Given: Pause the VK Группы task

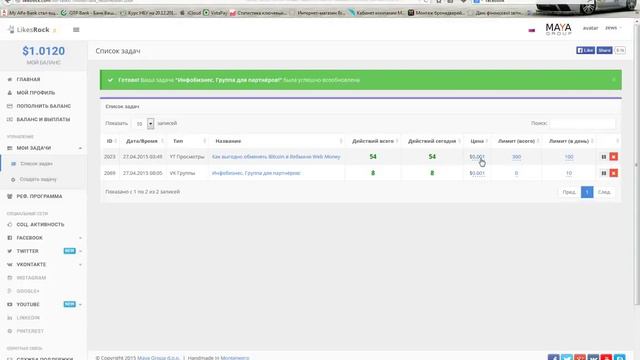Looking at the screenshot, I should [x=604, y=173].
